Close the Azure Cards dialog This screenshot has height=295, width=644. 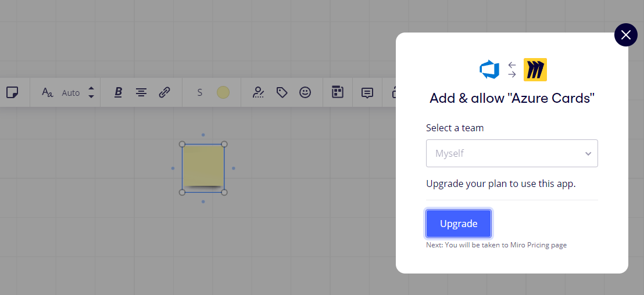(x=625, y=35)
